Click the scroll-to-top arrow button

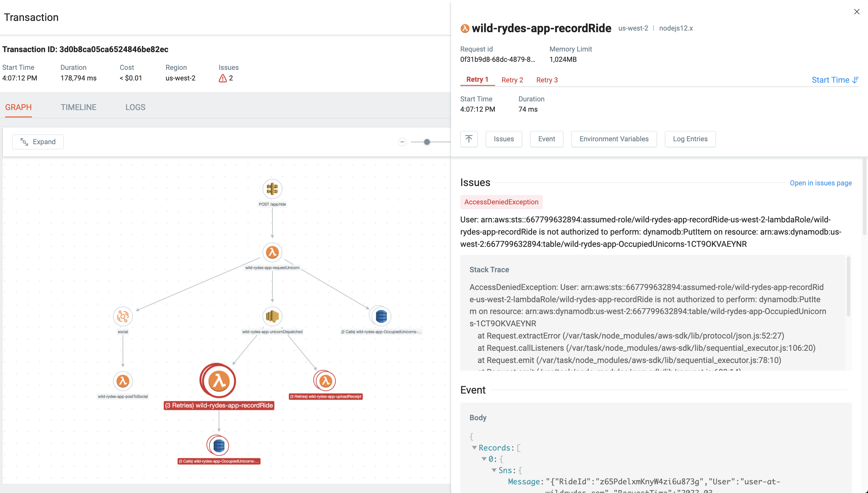click(x=469, y=139)
